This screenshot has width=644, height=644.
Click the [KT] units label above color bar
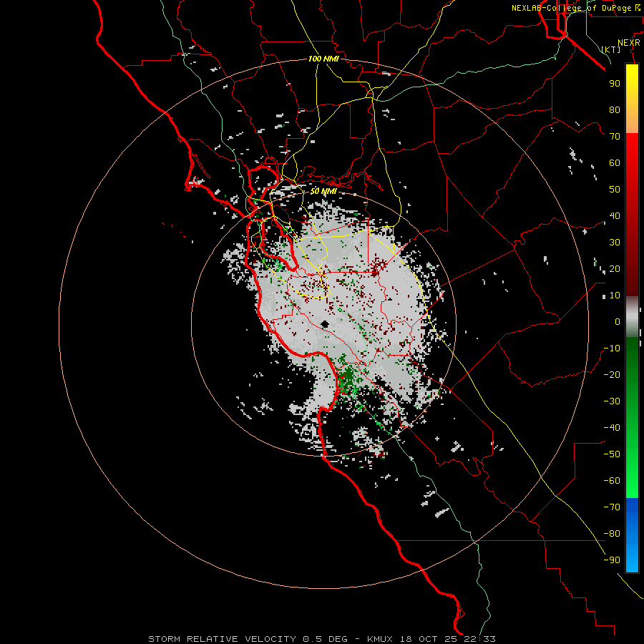611,49
